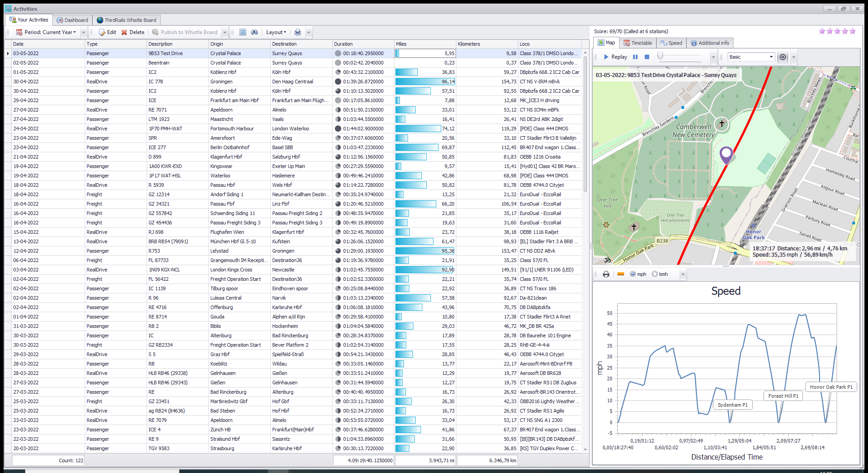Image resolution: width=868 pixels, height=473 pixels.
Task: Switch to the Dashboard tab
Action: [72, 20]
